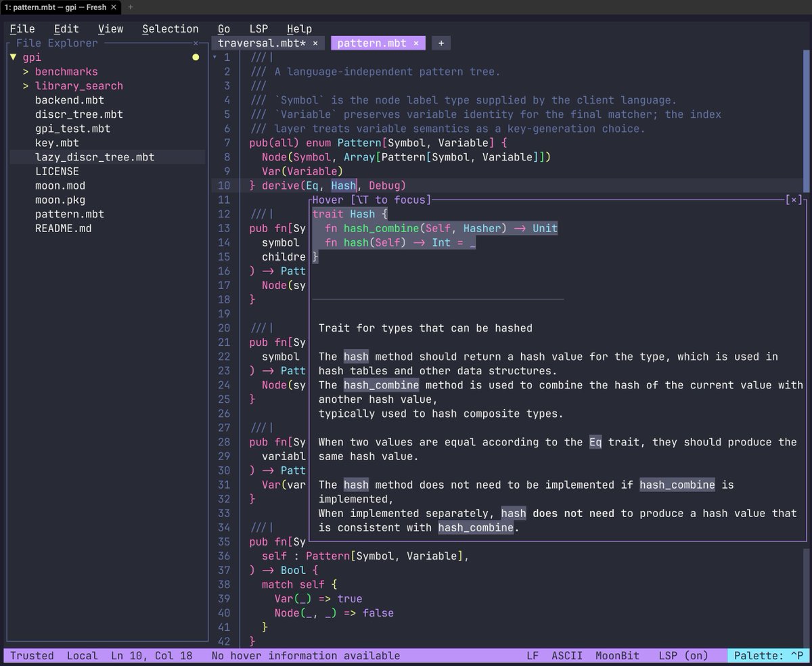Close the File Explorer panel
This screenshot has height=666, width=812.
tap(196, 43)
